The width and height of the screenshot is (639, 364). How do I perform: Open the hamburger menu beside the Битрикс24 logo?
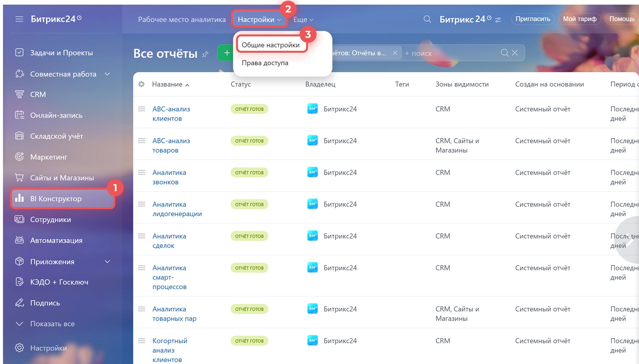pyautogui.click(x=19, y=19)
